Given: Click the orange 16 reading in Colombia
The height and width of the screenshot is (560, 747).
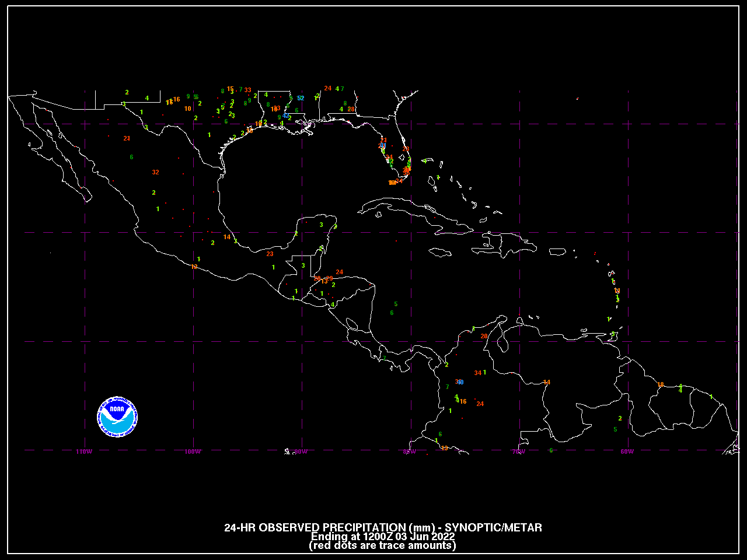Looking at the screenshot, I should coord(463,401).
